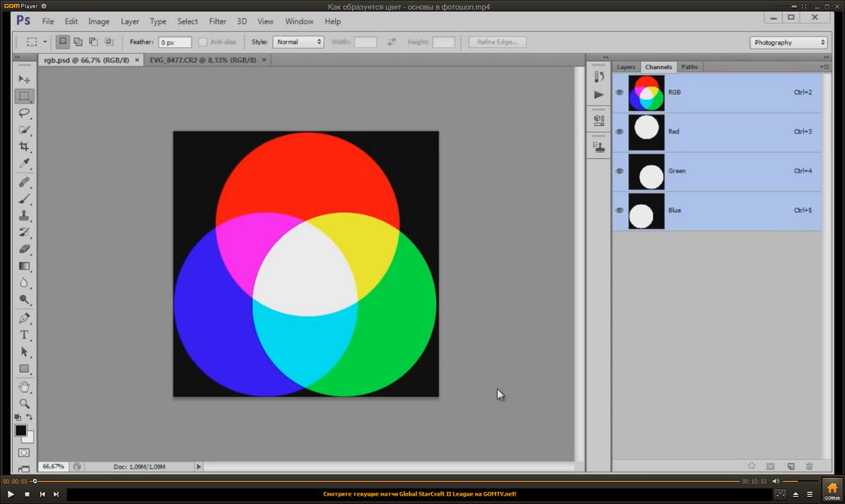
Task: Open the Photography workspace dropdown
Action: 788,43
